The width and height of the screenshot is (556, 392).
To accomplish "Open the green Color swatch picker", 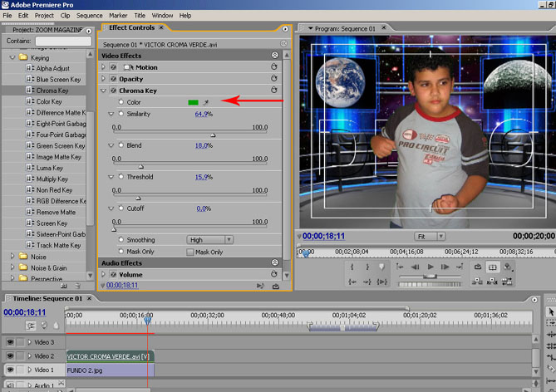I will click(193, 102).
